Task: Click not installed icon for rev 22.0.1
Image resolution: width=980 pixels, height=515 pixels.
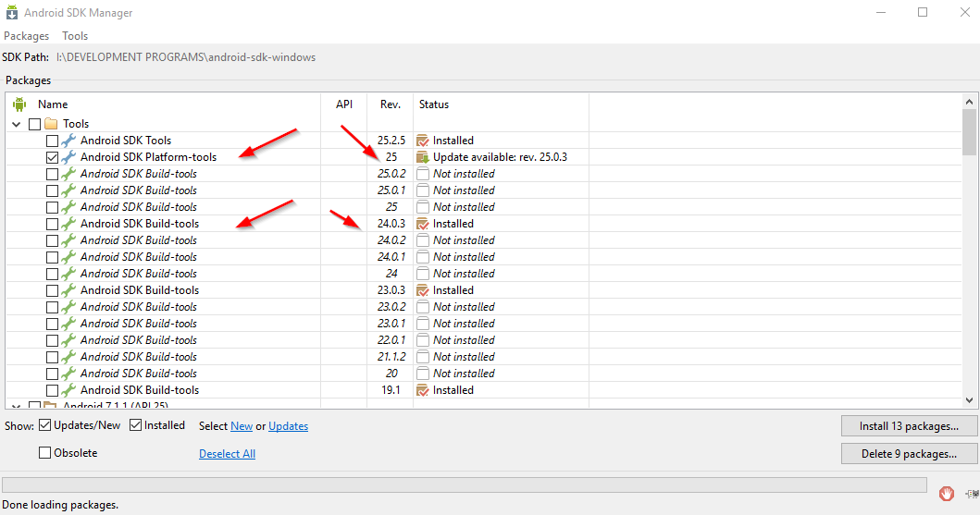Action: point(423,340)
